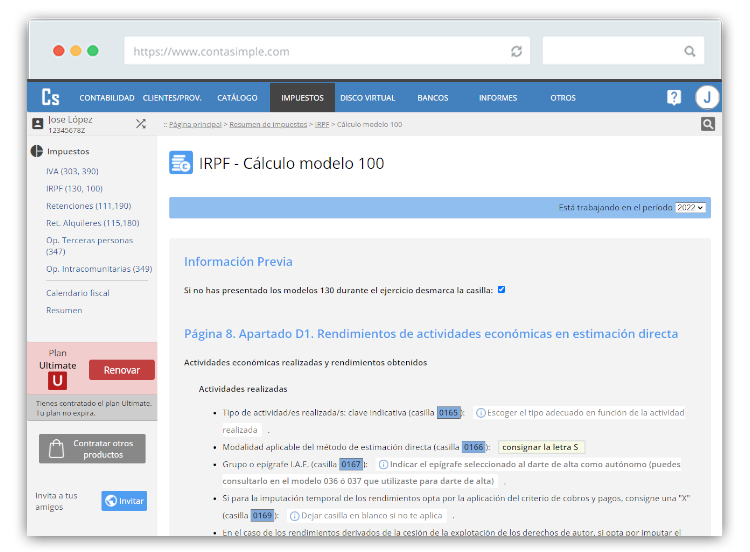Click the browser URL address field

coord(315,51)
